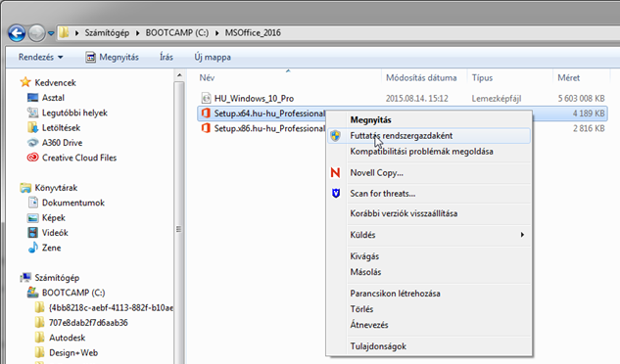Sort by Módosítás dátuma column
This screenshot has height=364, width=620.
(421, 78)
